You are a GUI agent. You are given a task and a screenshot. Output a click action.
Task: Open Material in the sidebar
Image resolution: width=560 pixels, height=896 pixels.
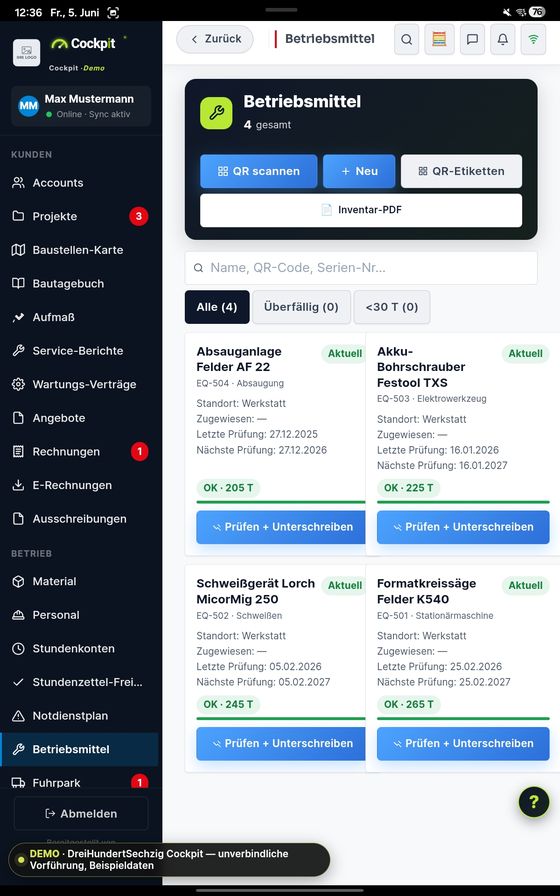[x=79, y=582]
